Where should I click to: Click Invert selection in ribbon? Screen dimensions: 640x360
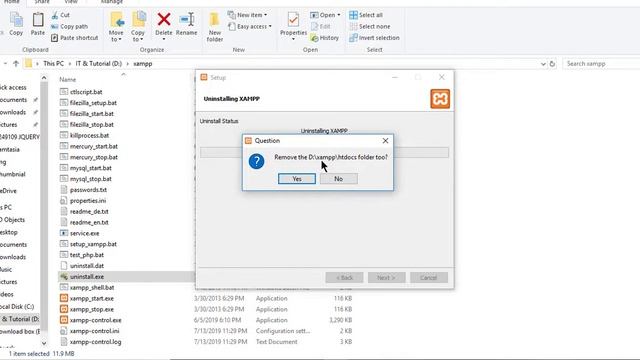point(374,38)
